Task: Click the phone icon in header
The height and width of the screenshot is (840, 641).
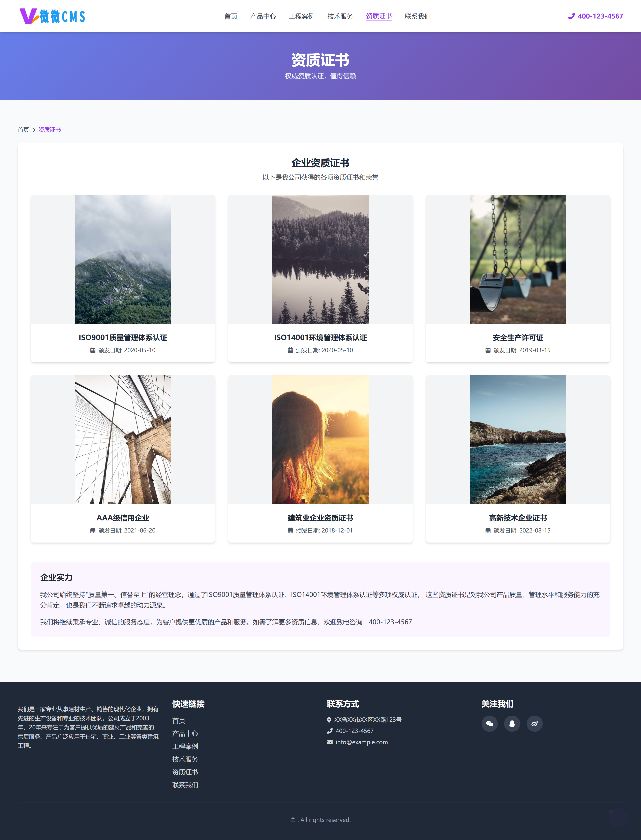Action: pyautogui.click(x=571, y=16)
